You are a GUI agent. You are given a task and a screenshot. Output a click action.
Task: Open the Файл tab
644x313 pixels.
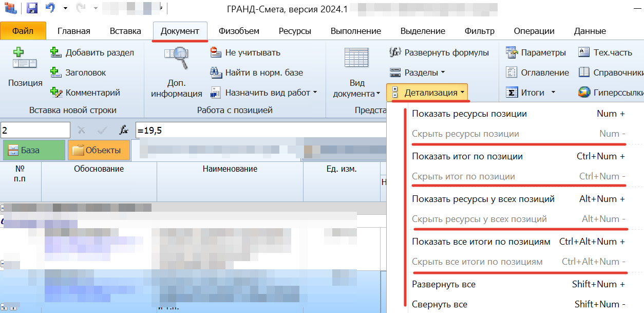23,31
